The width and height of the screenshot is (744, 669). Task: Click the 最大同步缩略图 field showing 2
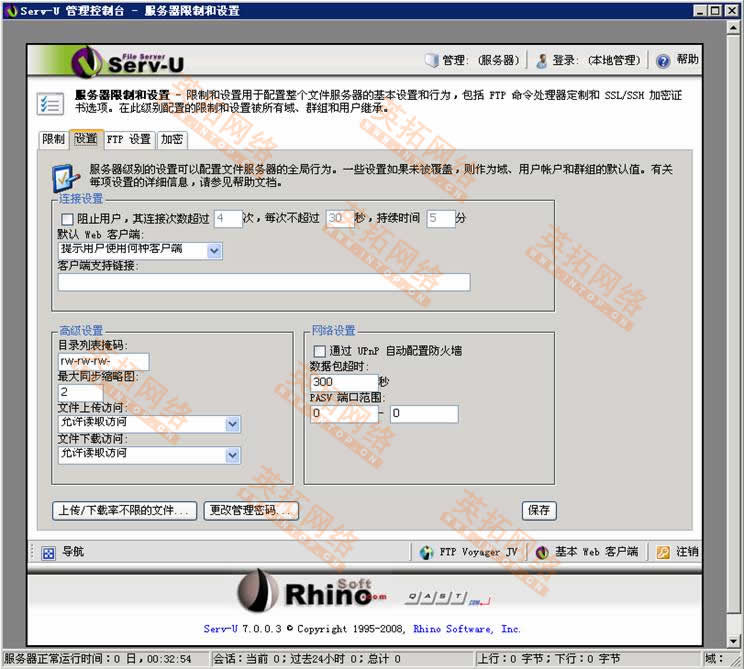pyautogui.click(x=81, y=393)
